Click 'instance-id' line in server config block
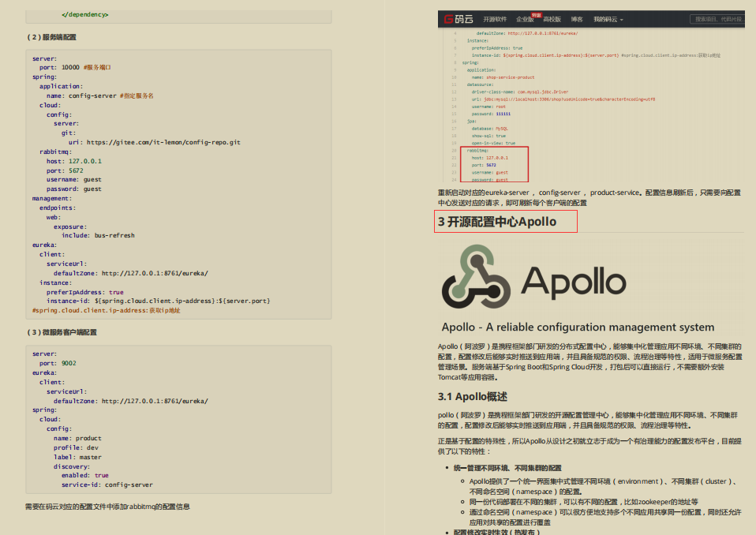The image size is (756, 535). (x=159, y=301)
